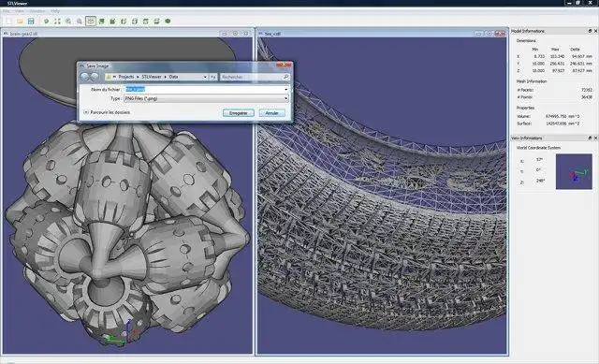Image resolution: width=599 pixels, height=364 pixels.
Task: Click the second green cube view icon
Action: [112, 21]
